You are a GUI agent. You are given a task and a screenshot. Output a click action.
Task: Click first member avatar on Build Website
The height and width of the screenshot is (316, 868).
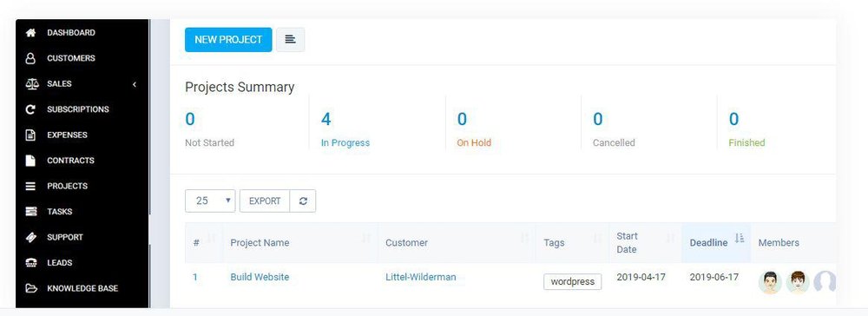770,282
